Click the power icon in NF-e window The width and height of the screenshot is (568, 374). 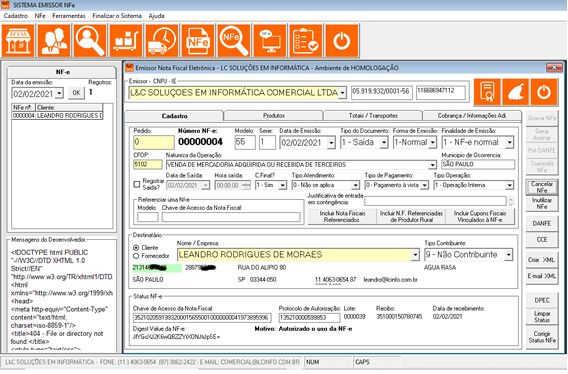(x=544, y=92)
